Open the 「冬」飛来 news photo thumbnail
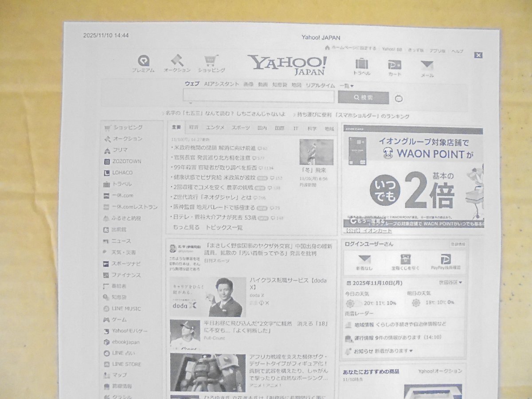The image size is (532, 399). click(316, 152)
